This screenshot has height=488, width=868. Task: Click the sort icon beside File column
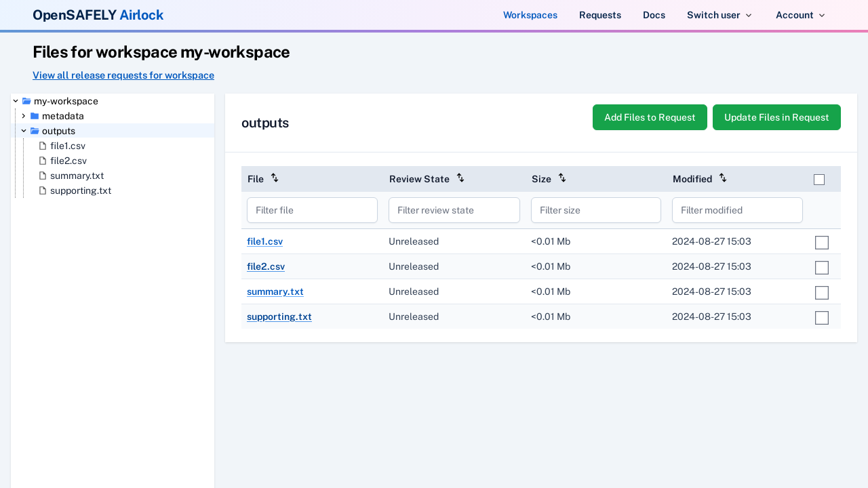coord(275,178)
